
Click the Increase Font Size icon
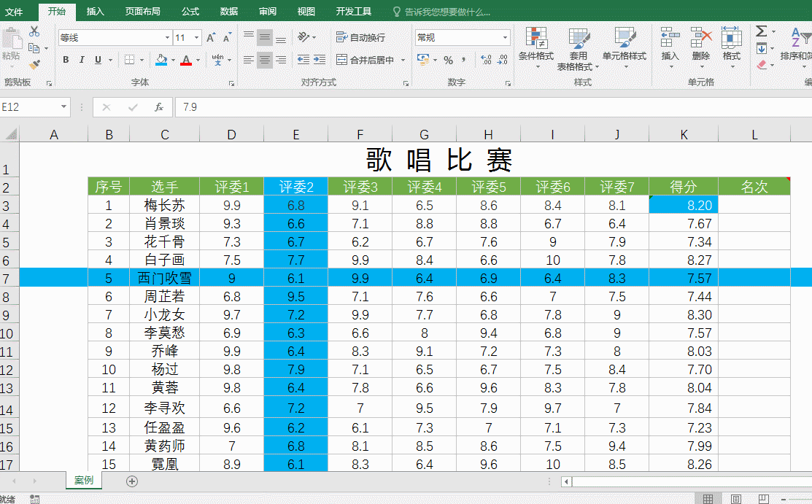pos(211,38)
